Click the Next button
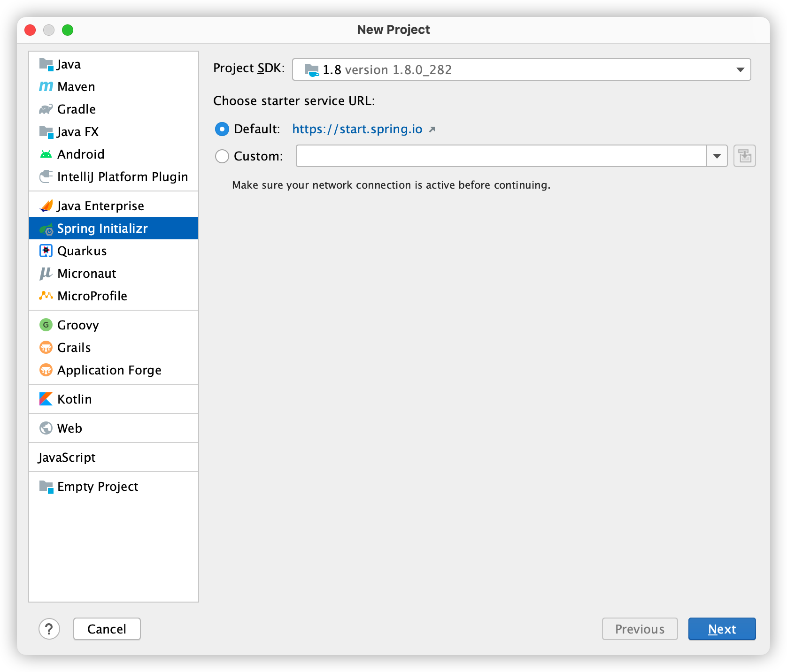This screenshot has width=787, height=672. coord(722,629)
